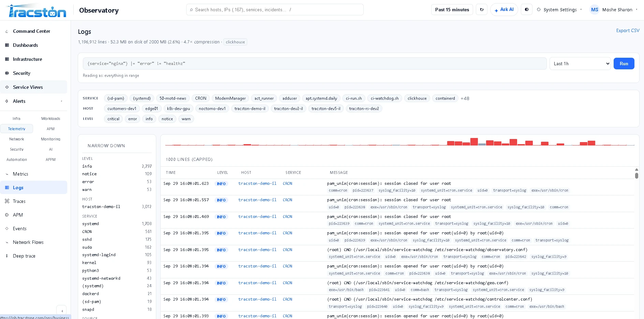Image resolution: width=644 pixels, height=319 pixels.
Task: Open the Last 1h range dropdown
Action: (x=580, y=64)
